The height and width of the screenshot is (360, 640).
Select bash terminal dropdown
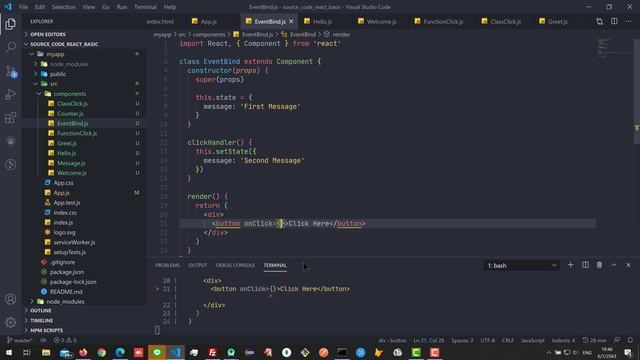click(x=521, y=265)
